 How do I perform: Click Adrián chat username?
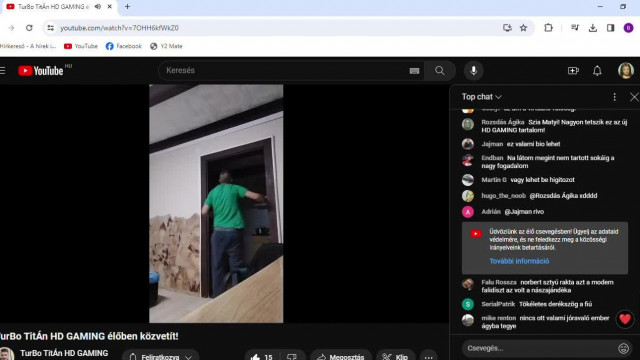coord(491,212)
